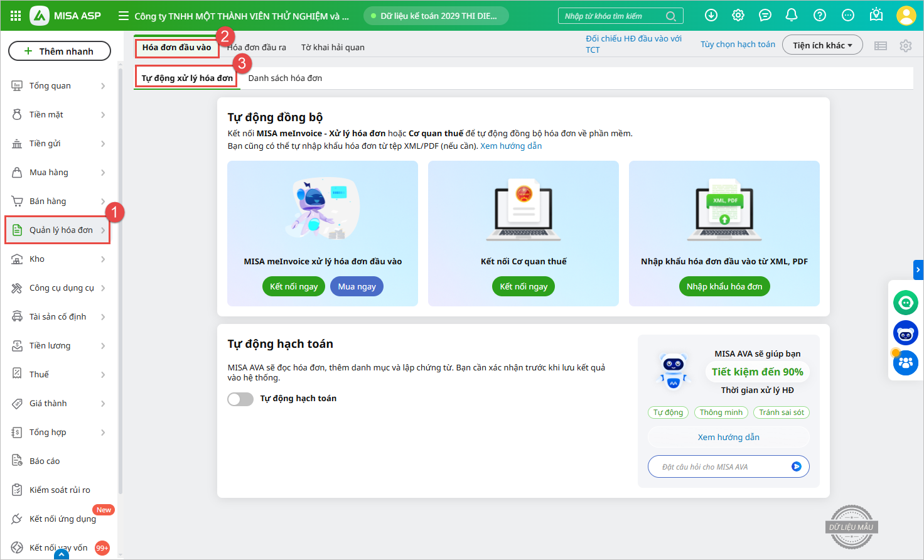Open the settings gear in top bar
The height and width of the screenshot is (560, 924).
(x=738, y=15)
